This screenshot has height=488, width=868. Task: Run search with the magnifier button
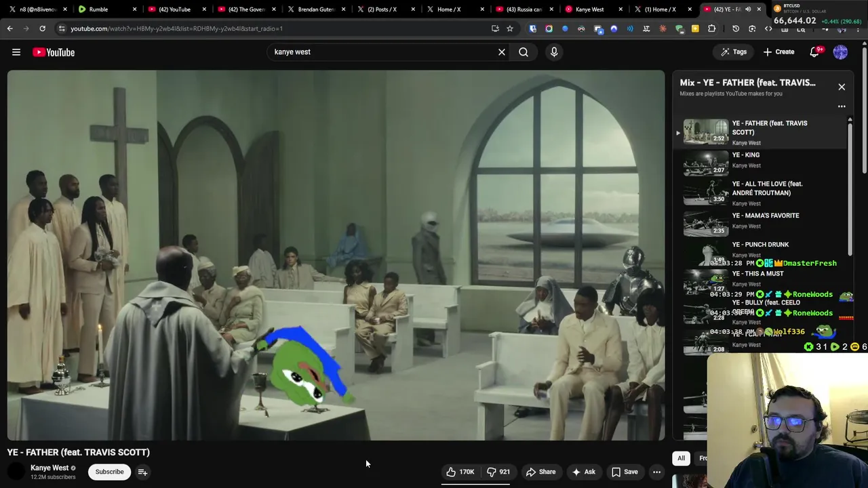(x=524, y=52)
